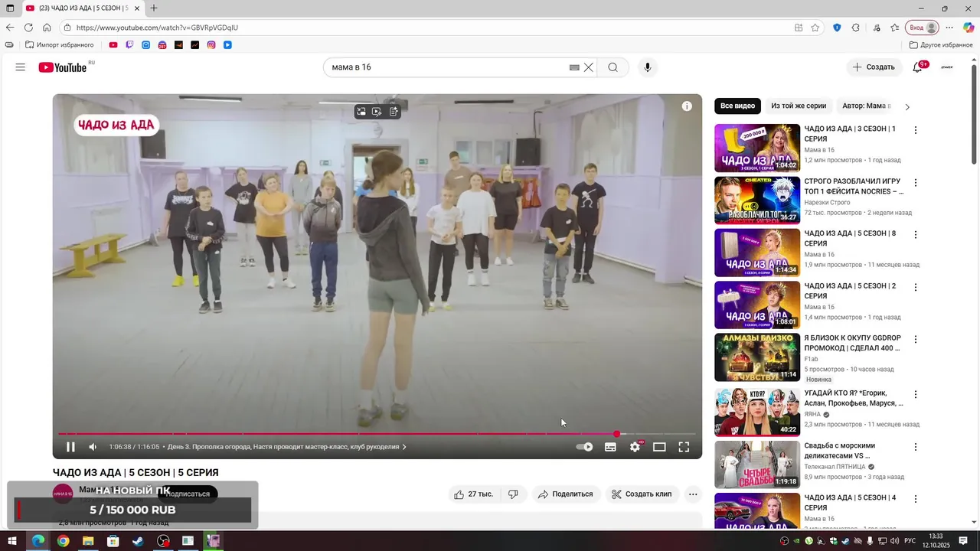
Task: Enter full screen mode
Action: (684, 447)
